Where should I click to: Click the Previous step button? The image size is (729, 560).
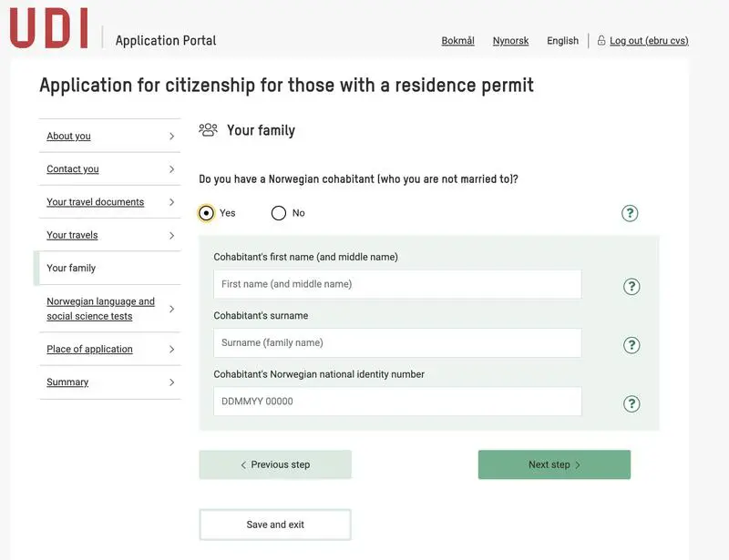point(275,464)
